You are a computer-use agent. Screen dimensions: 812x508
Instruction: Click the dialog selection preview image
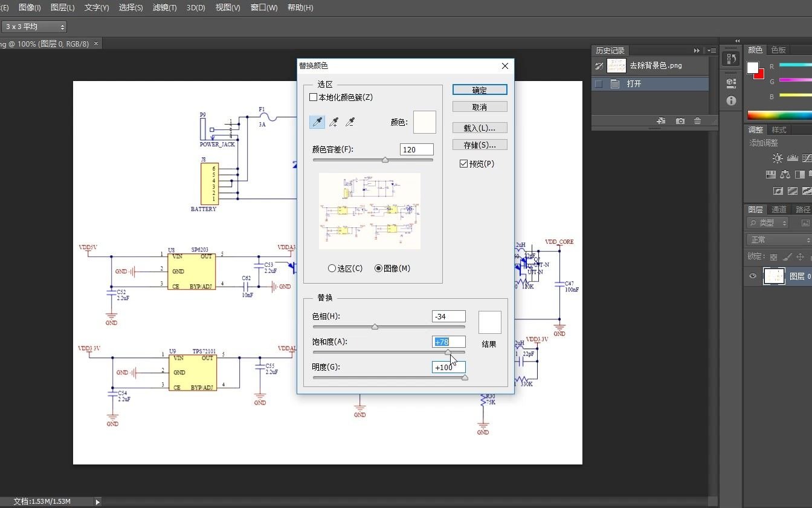370,211
